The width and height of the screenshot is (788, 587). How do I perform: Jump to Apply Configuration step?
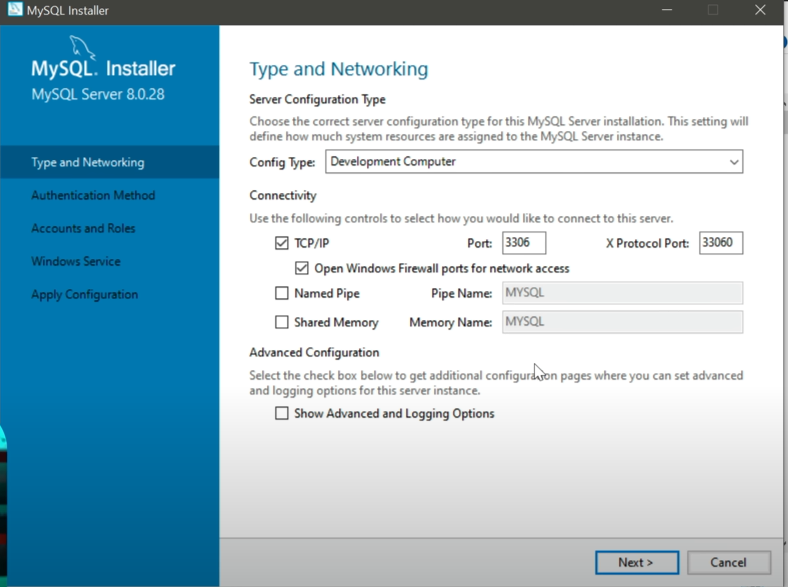84,295
